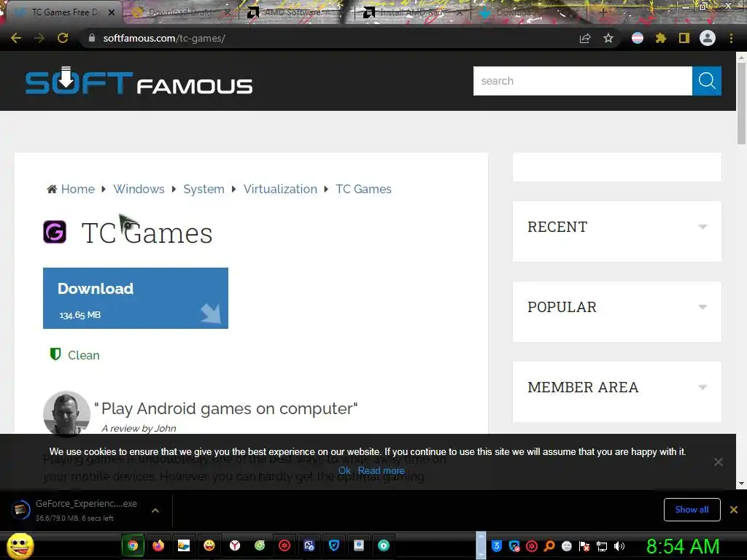
Task: Click the TC Games purple G app icon
Action: 55,232
